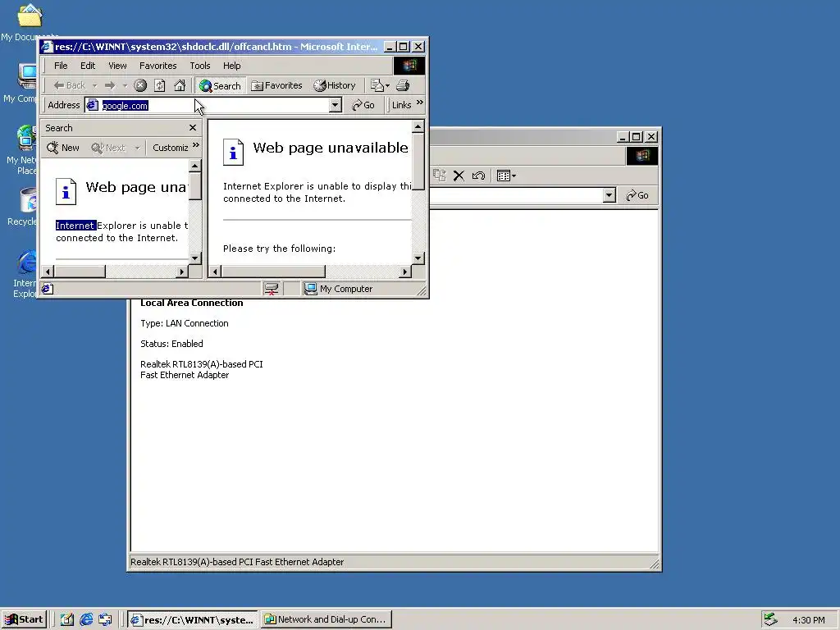Viewport: 840px width, 630px height.
Task: Open address dropdown in Network Connections window
Action: coord(609,195)
